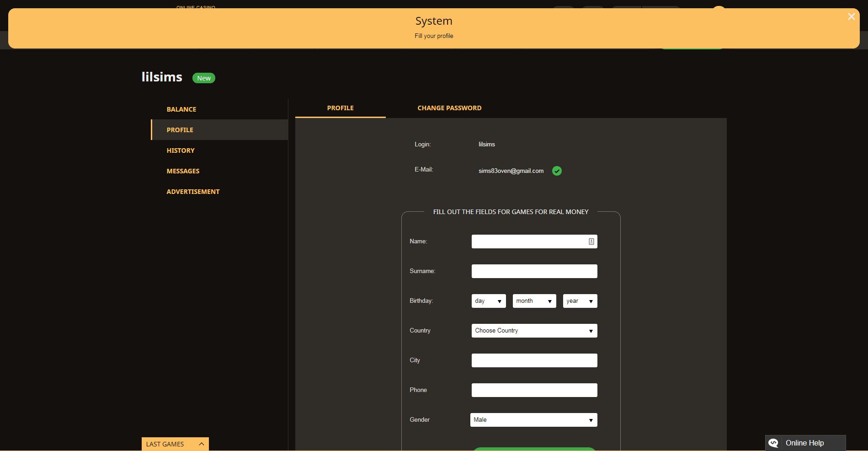This screenshot has height=451, width=868.
Task: Click the autofill contact icon in Name field
Action: tap(591, 242)
